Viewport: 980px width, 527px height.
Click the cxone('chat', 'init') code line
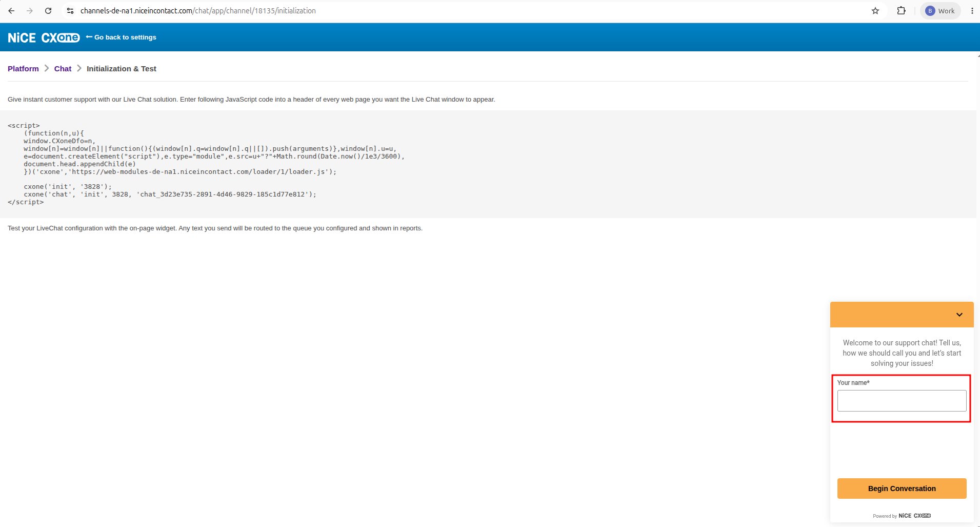[170, 194]
